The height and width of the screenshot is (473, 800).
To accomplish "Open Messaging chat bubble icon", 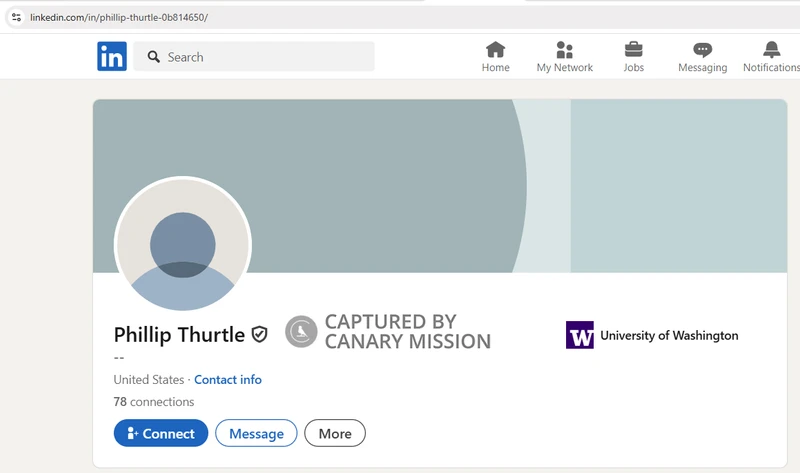I will point(702,50).
